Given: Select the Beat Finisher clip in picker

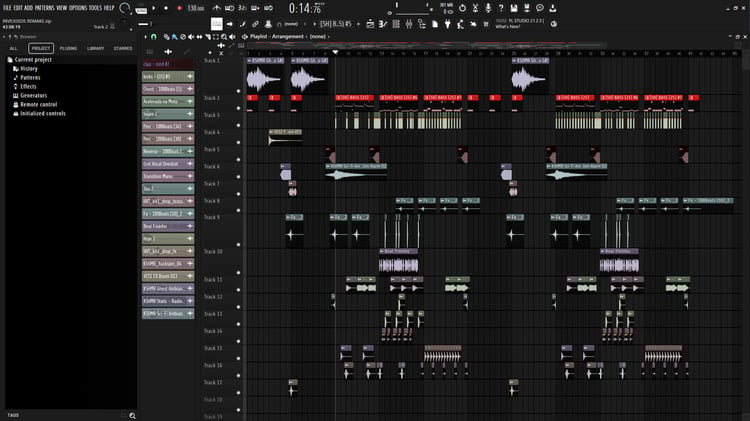Looking at the screenshot, I should (168, 226).
